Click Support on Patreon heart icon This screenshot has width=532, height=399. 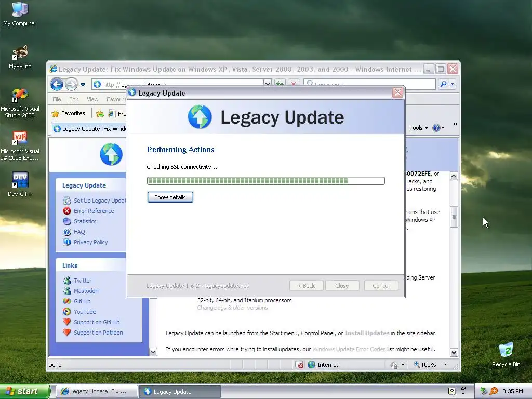[67, 332]
